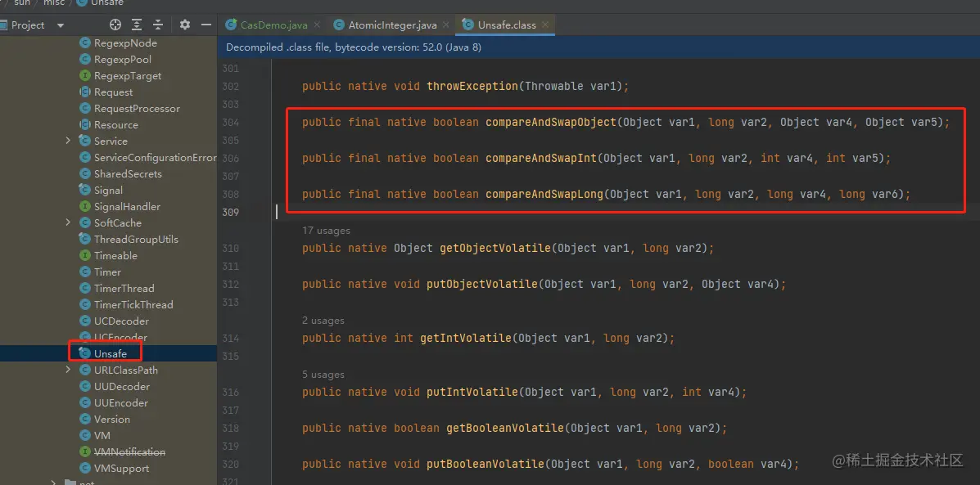Select Timeable interface in tree
This screenshot has width=980, height=485.
(115, 255)
